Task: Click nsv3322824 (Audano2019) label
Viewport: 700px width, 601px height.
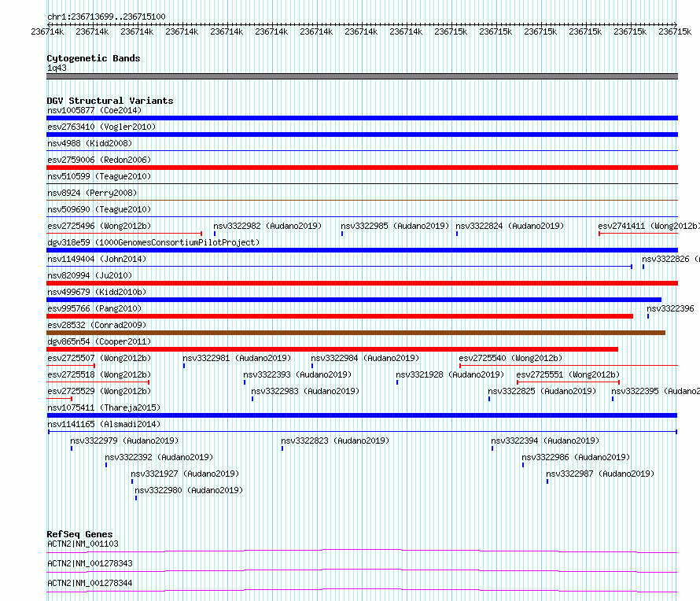Action: 510,226
